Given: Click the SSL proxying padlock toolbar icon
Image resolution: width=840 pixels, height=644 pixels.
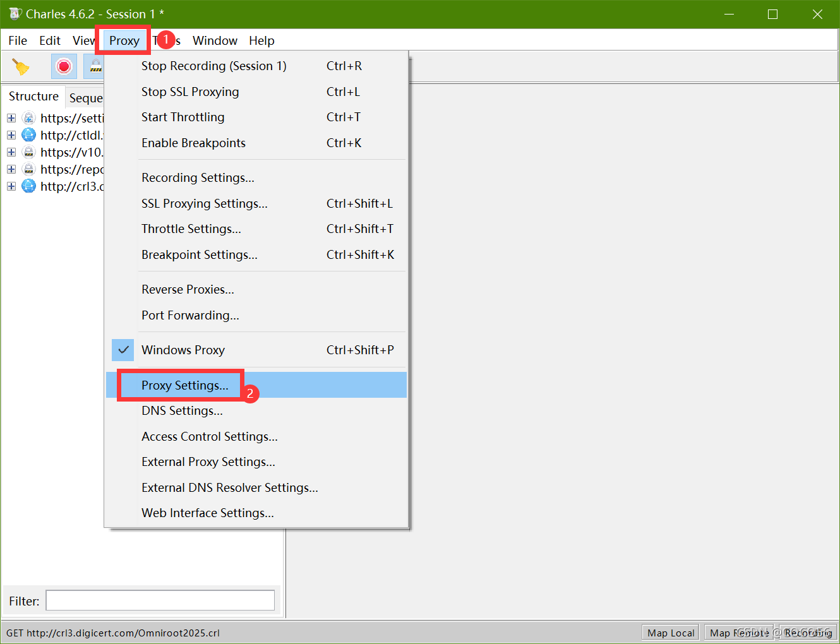Looking at the screenshot, I should pyautogui.click(x=93, y=66).
